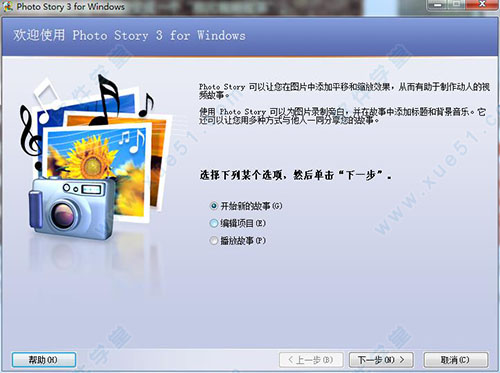Click the Photo Story icon in title bar
The image size is (500, 373).
click(x=7, y=6)
